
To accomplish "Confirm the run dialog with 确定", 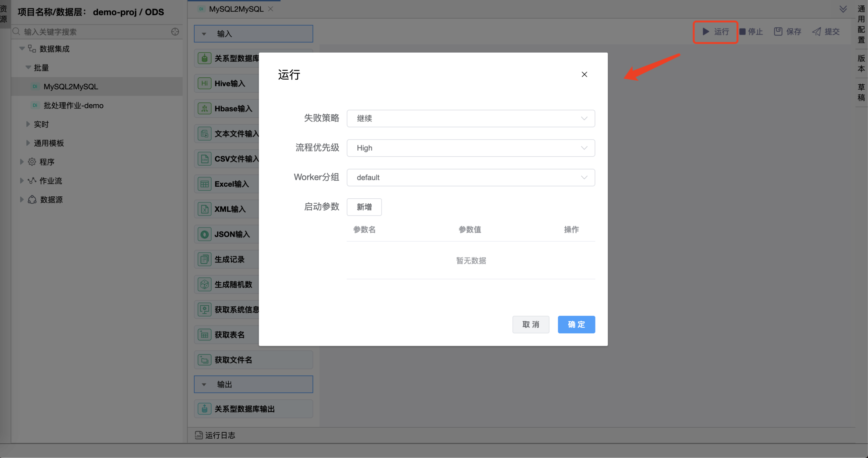I will point(576,325).
